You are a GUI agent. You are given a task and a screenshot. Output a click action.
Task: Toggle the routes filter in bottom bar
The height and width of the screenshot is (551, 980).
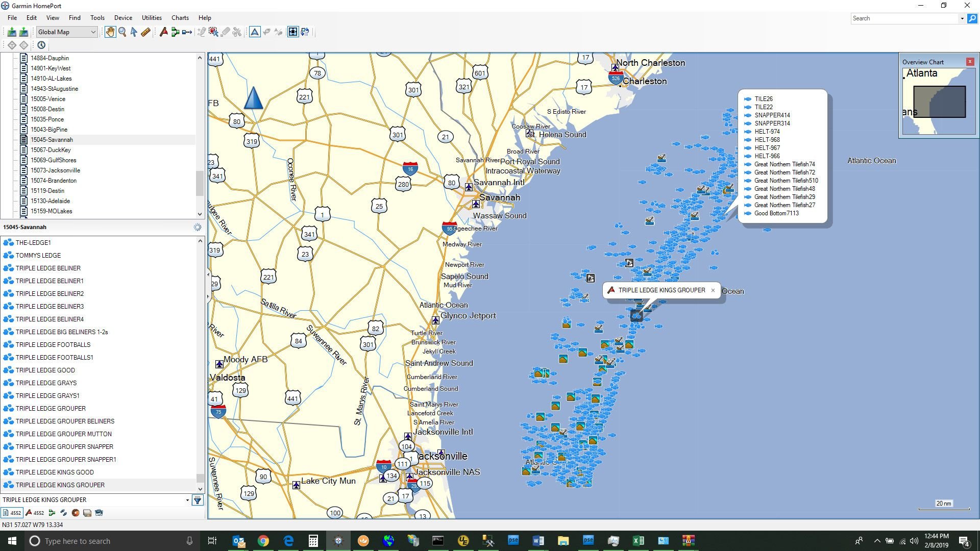click(52, 513)
